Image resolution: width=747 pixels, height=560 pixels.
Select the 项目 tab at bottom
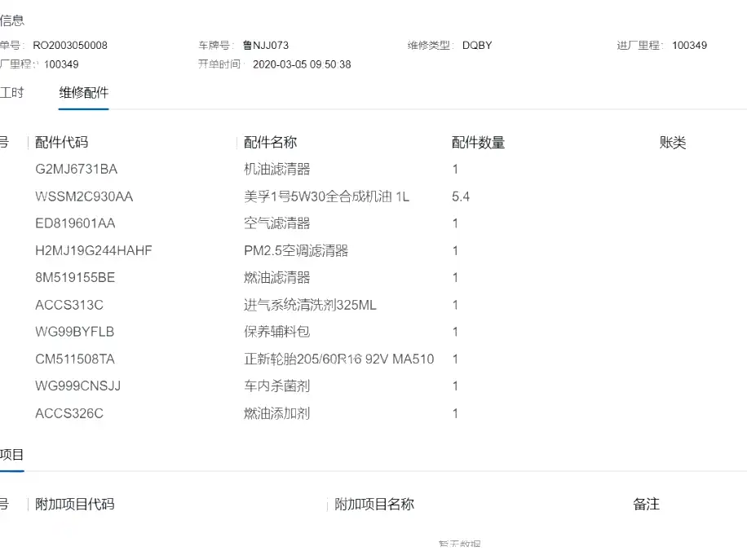11,455
